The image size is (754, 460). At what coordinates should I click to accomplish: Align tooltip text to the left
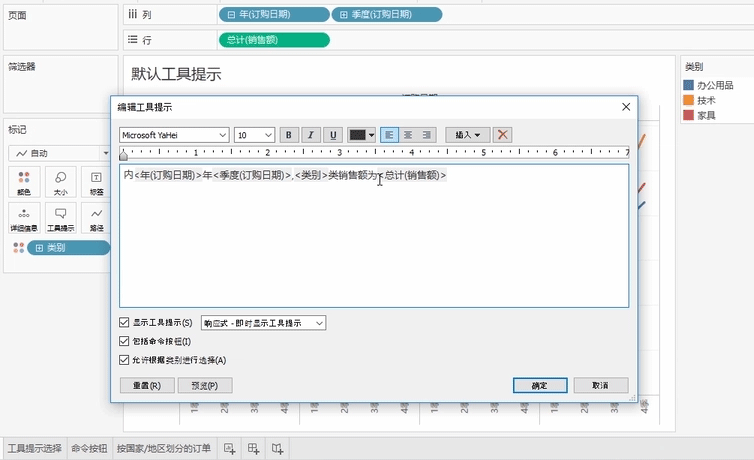click(x=389, y=135)
